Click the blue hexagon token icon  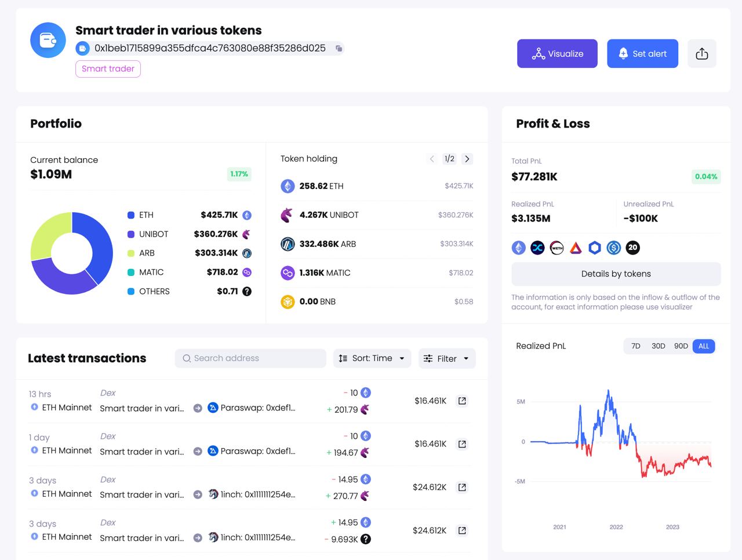coord(595,248)
